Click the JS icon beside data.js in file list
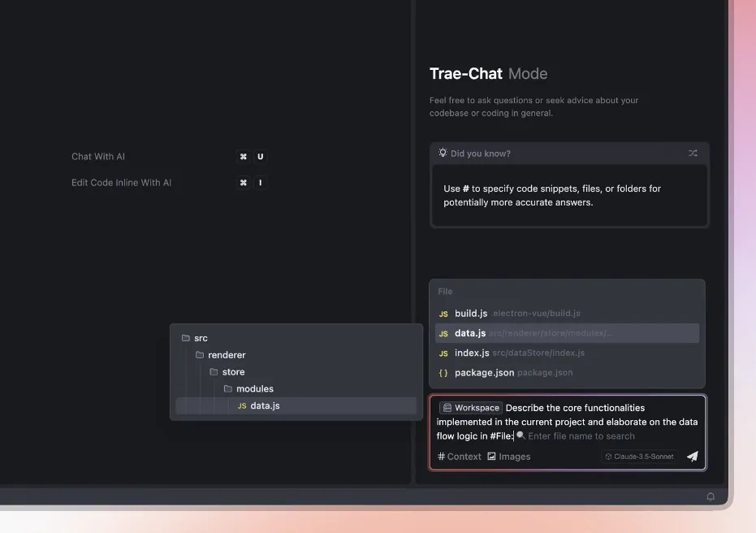This screenshot has height=533, width=756. (443, 333)
